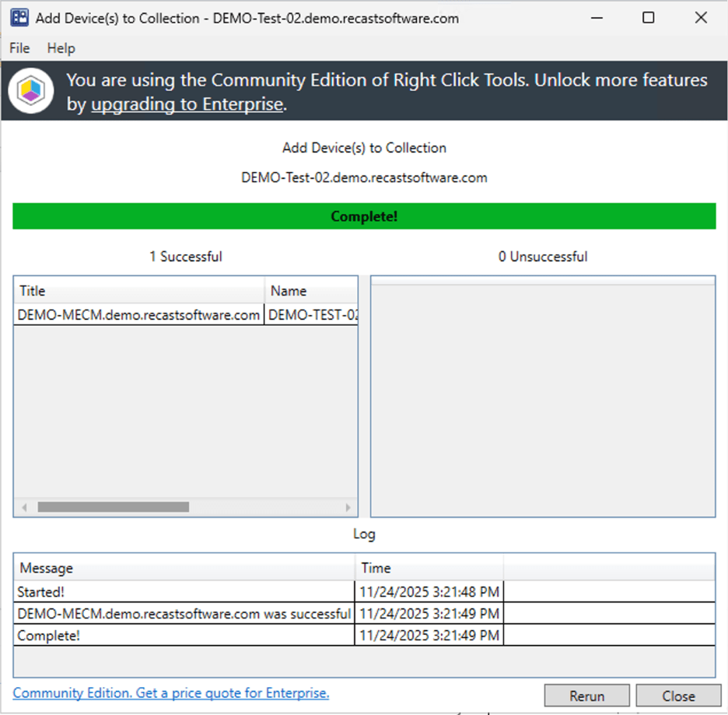The image size is (728, 715).
Task: Click the left scroll arrow of Successful list
Action: (x=24, y=507)
